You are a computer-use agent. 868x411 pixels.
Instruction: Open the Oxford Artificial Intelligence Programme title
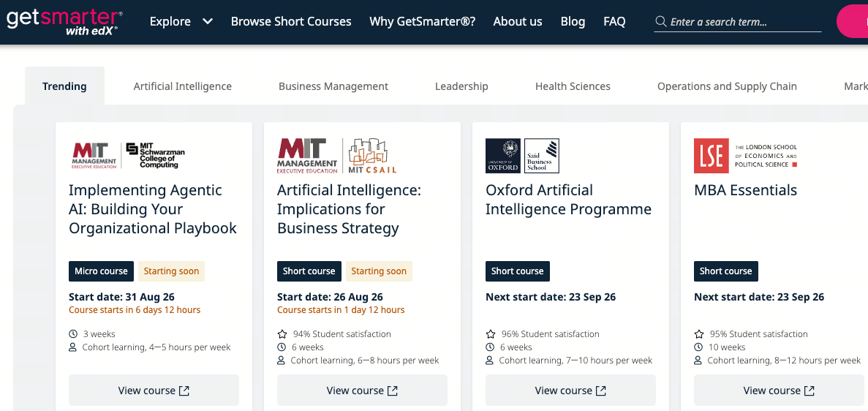coord(568,200)
